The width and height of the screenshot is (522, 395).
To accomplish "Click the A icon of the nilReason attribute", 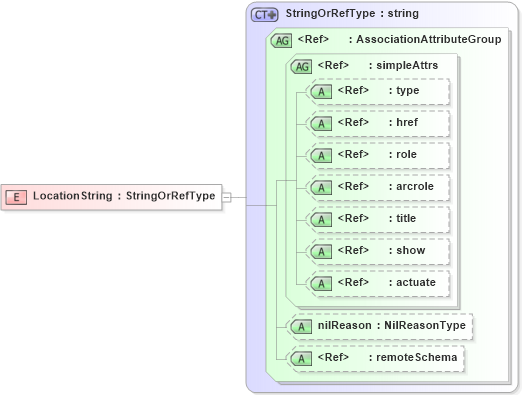I will point(301,327).
